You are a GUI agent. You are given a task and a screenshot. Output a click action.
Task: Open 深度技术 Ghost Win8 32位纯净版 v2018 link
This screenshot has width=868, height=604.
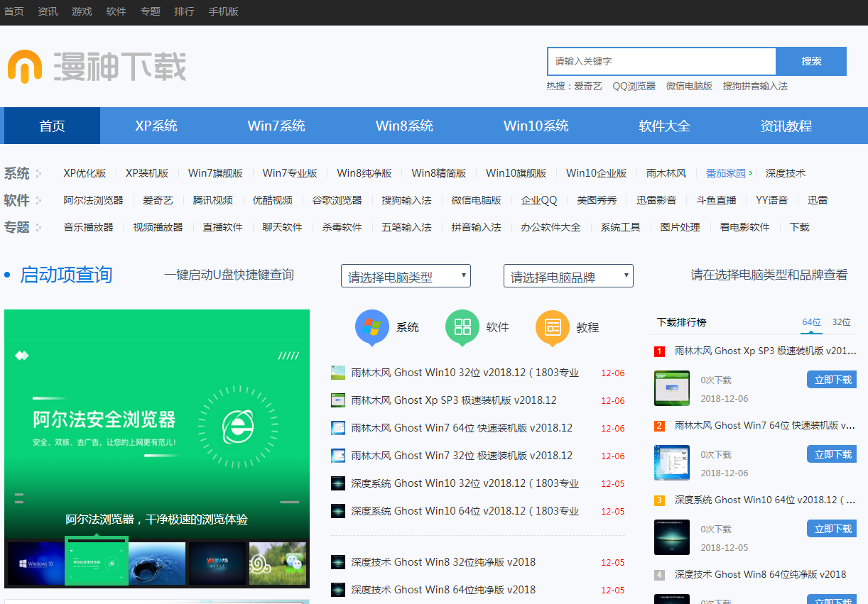click(x=443, y=562)
